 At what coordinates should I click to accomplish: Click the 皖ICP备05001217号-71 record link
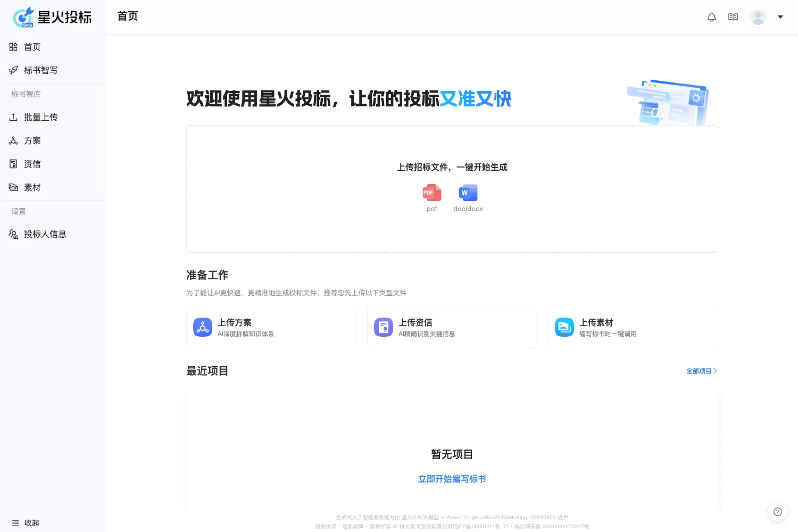pyautogui.click(x=480, y=526)
